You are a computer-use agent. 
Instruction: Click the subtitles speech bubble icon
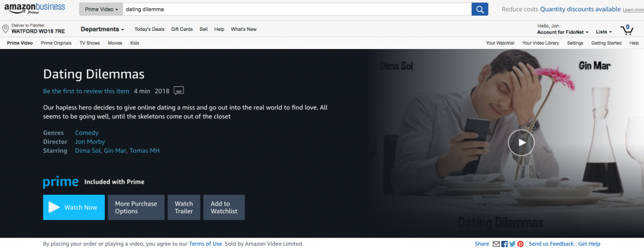click(179, 91)
